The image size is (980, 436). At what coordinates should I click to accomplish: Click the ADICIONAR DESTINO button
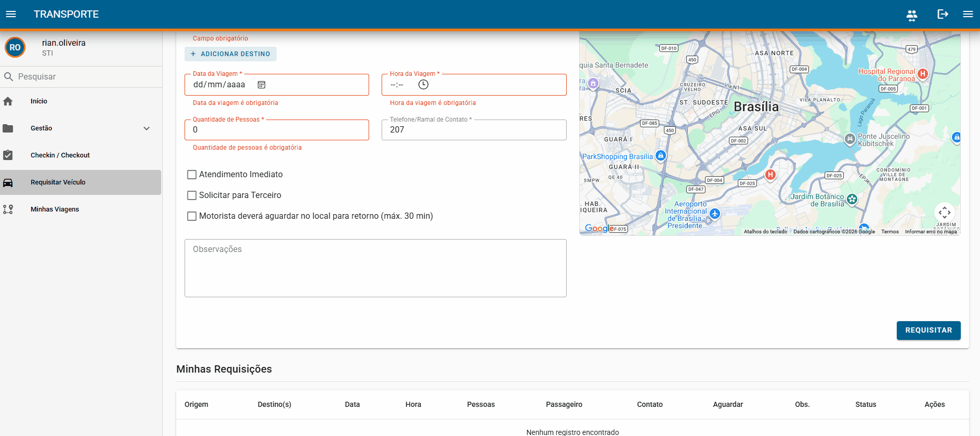[230, 54]
